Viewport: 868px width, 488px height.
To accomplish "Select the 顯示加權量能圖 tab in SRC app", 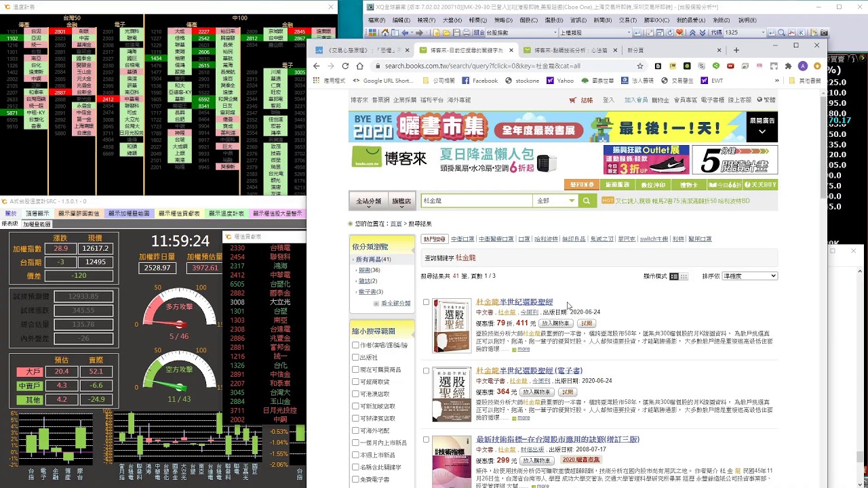I will coord(127,213).
